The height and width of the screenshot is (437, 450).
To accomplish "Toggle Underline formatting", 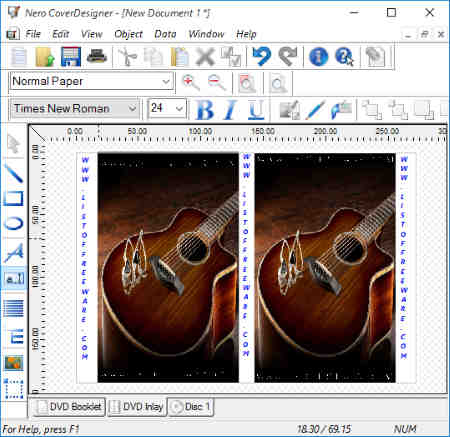I will (256, 109).
